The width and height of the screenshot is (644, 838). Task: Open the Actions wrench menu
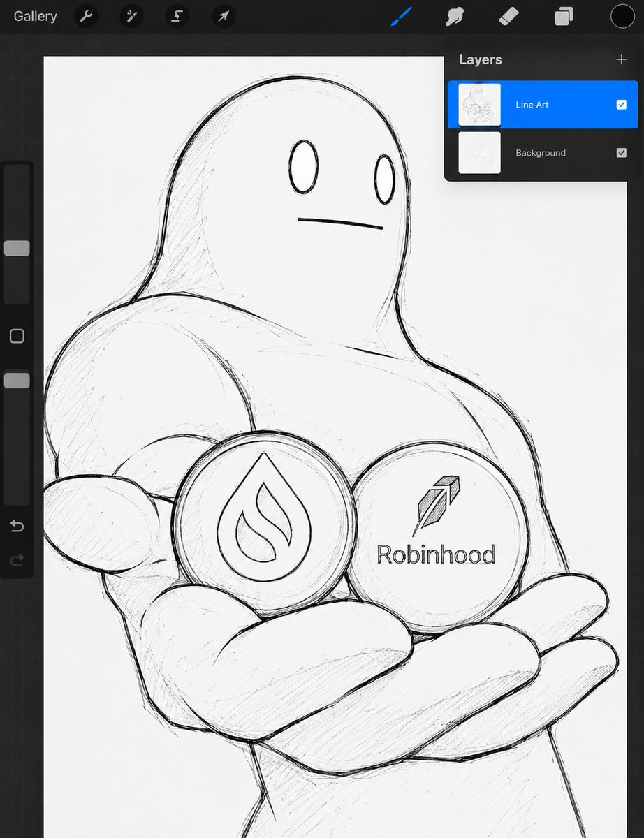coord(86,16)
